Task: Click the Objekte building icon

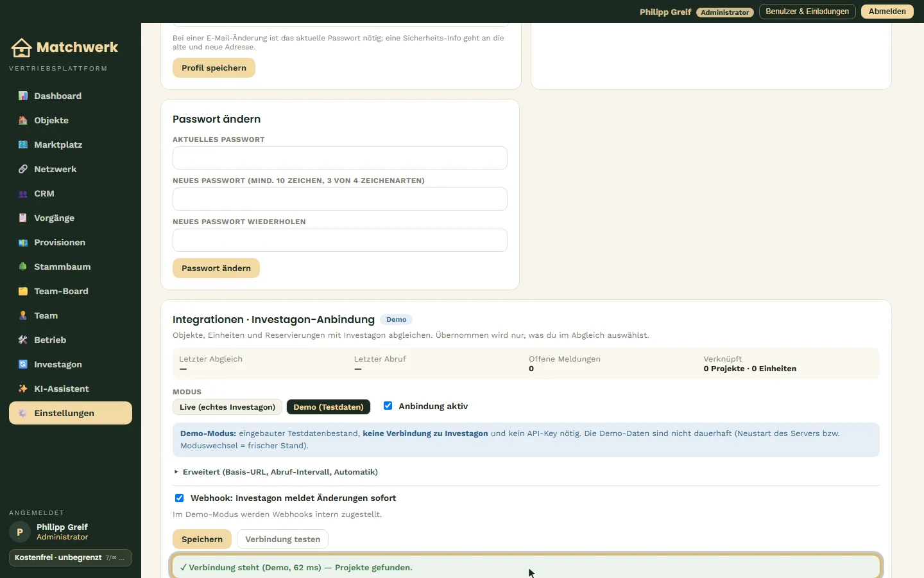Action: [x=23, y=120]
